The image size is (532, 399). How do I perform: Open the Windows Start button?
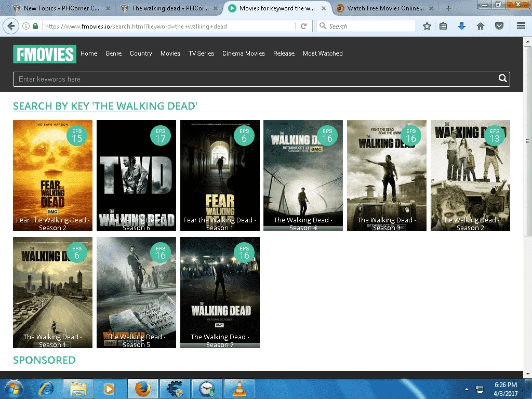point(14,389)
